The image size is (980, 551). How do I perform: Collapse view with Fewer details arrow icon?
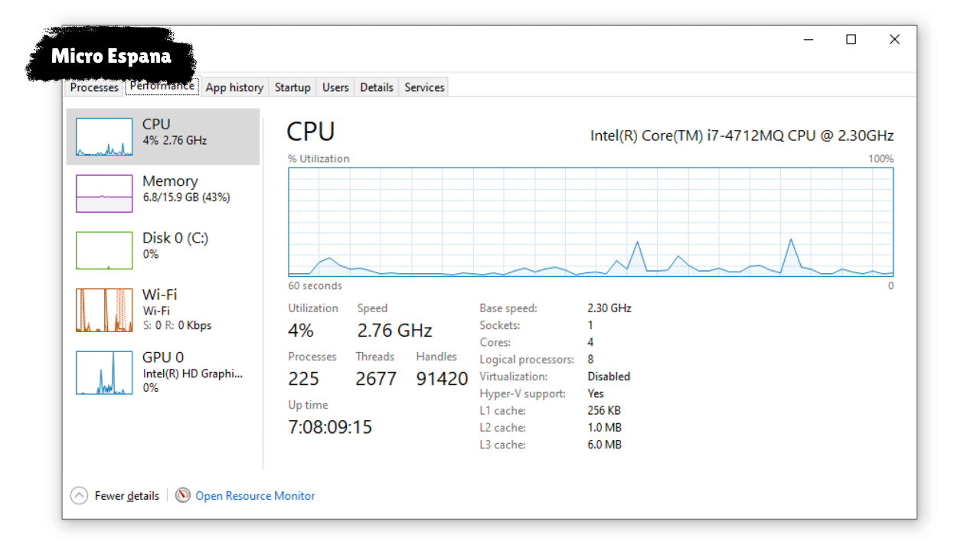click(79, 496)
